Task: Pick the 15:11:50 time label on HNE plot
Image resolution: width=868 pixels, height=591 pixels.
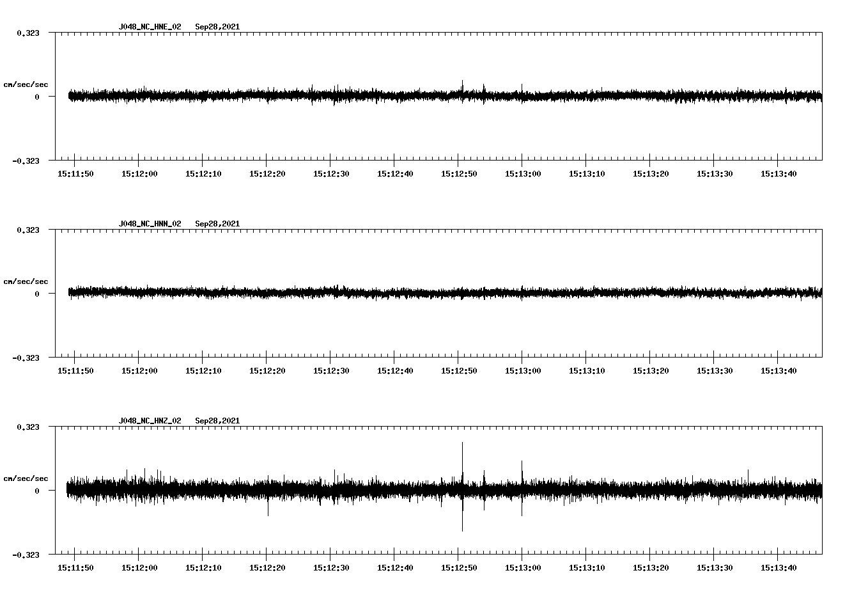Action: pos(75,174)
